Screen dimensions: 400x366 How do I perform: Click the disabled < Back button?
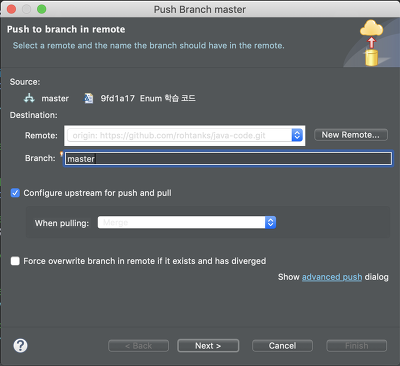pos(138,346)
